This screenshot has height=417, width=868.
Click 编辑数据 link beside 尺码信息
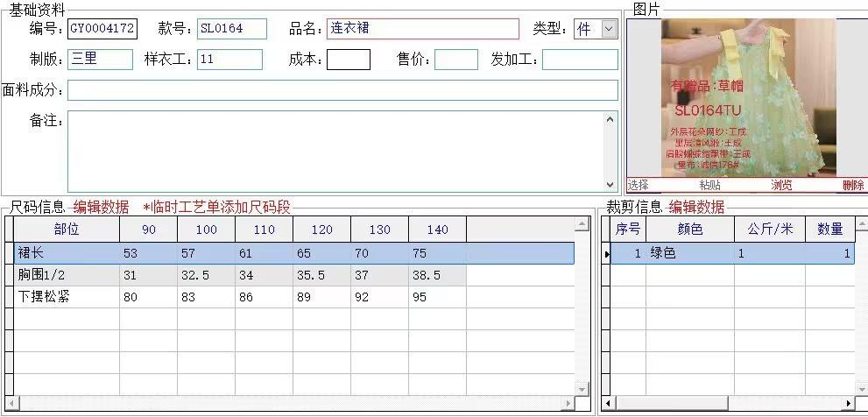(101, 207)
